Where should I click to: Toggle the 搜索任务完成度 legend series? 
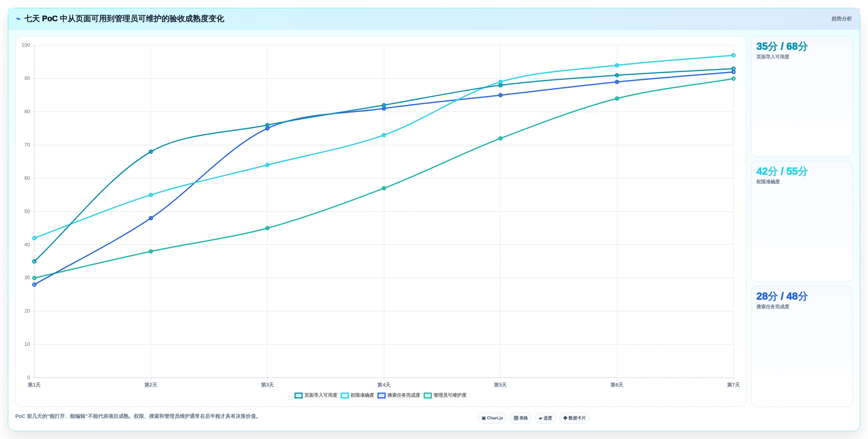(x=399, y=396)
